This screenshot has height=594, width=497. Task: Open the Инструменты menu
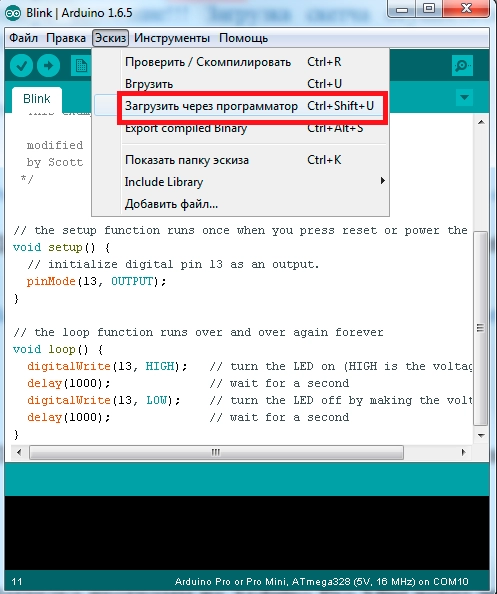pyautogui.click(x=172, y=38)
